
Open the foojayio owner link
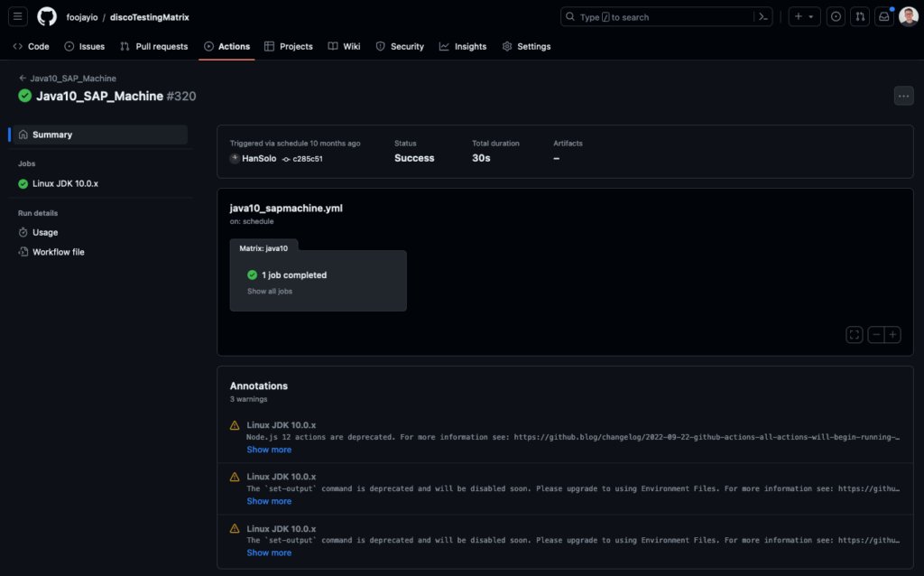(x=82, y=17)
